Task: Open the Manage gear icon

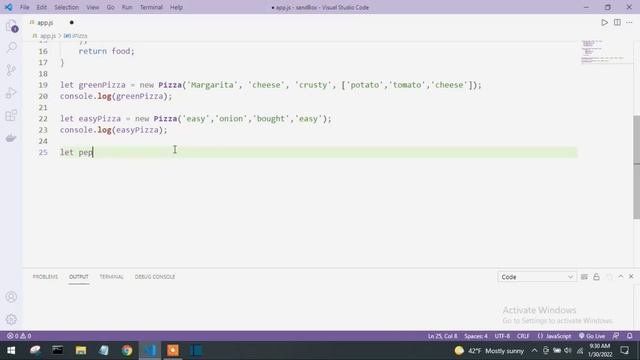Action: point(11,319)
